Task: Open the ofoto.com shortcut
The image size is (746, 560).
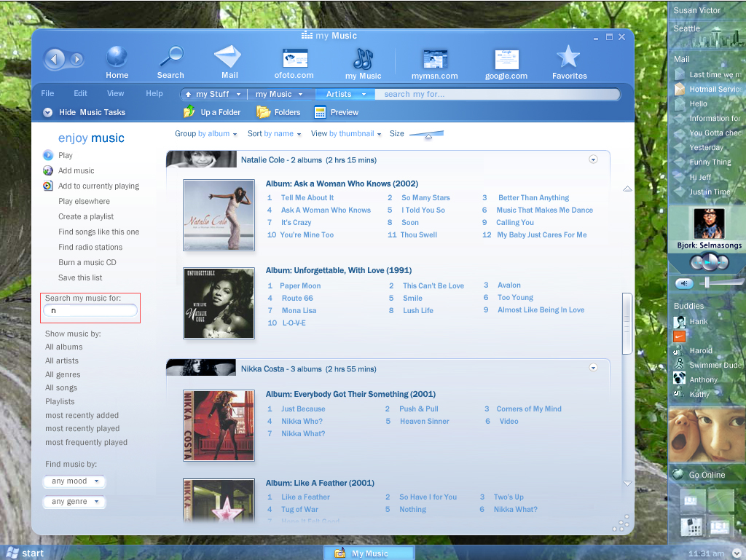Action: 295,58
